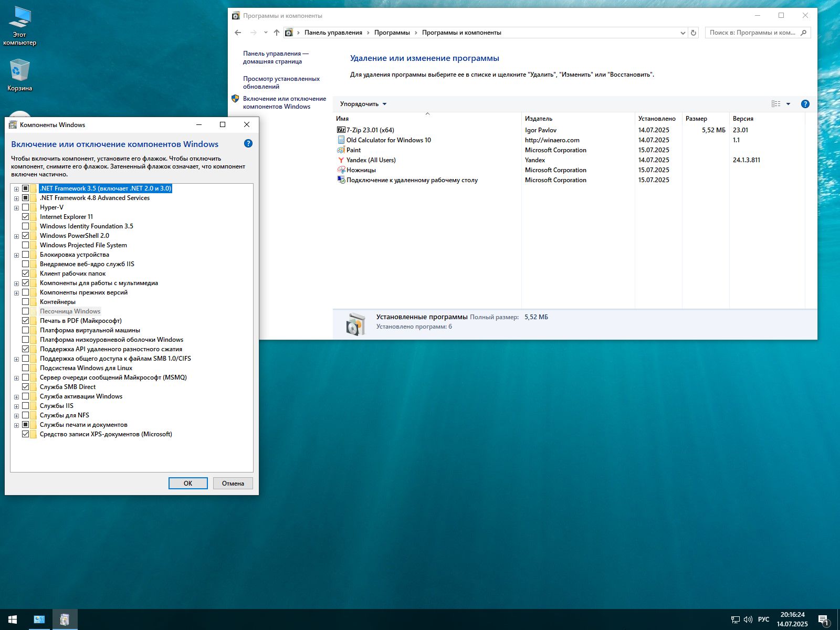This screenshot has height=630, width=840.
Task: Click the address bar location icon
Action: (289, 33)
